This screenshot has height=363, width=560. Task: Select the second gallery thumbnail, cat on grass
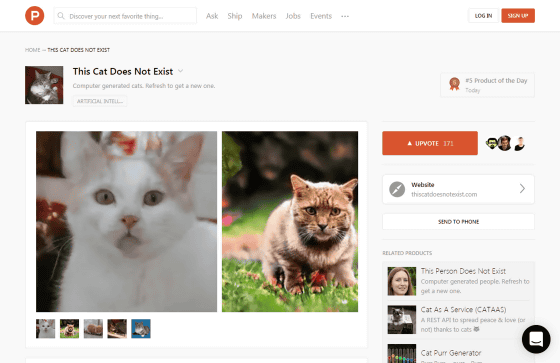[x=70, y=329]
